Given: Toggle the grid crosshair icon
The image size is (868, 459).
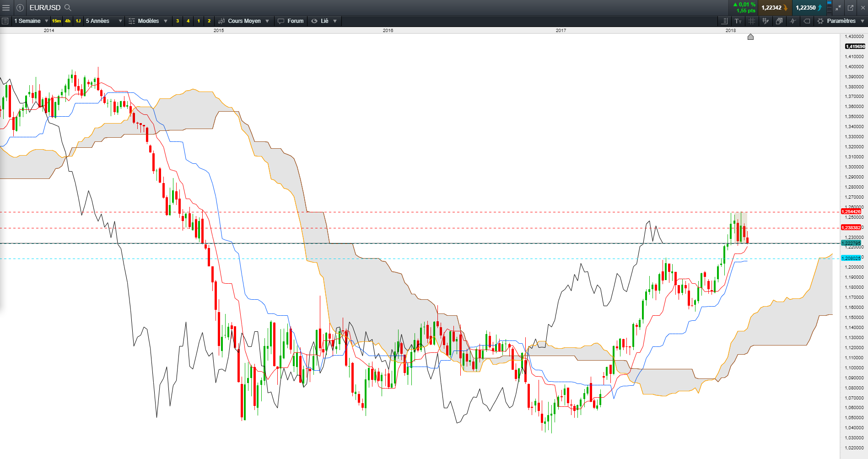Looking at the screenshot, I should point(751,21).
